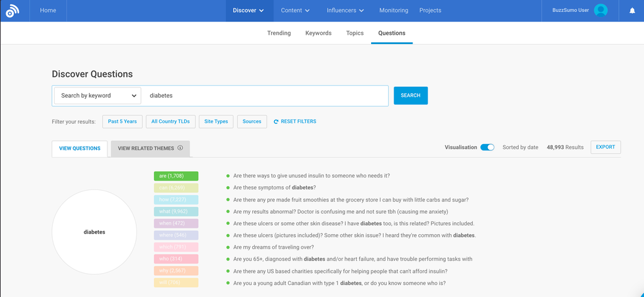The height and width of the screenshot is (297, 644).
Task: Click the diabetes search input field
Action: [x=264, y=96]
